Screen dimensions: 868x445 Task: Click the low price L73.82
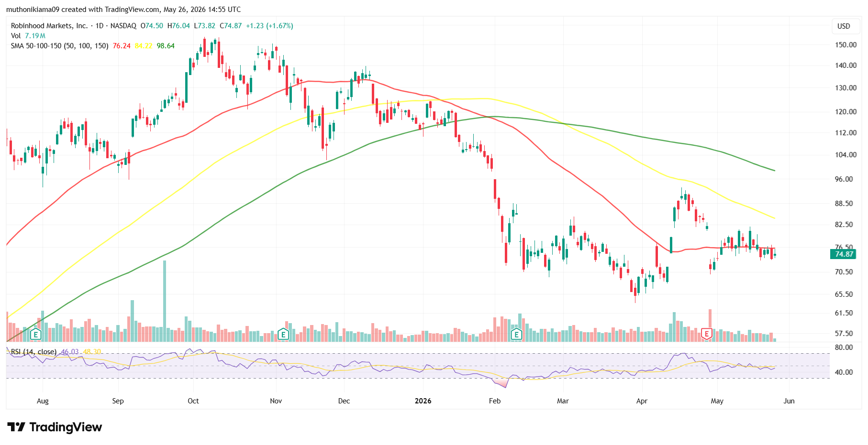(x=205, y=26)
